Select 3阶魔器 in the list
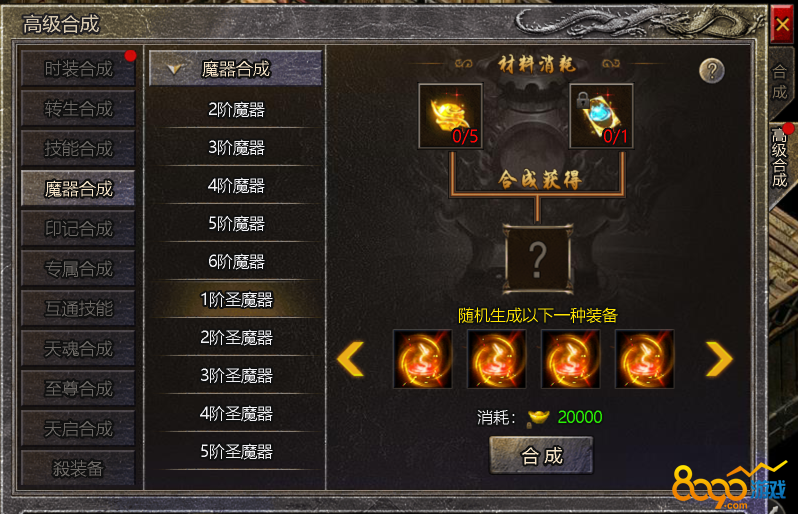 [236, 148]
